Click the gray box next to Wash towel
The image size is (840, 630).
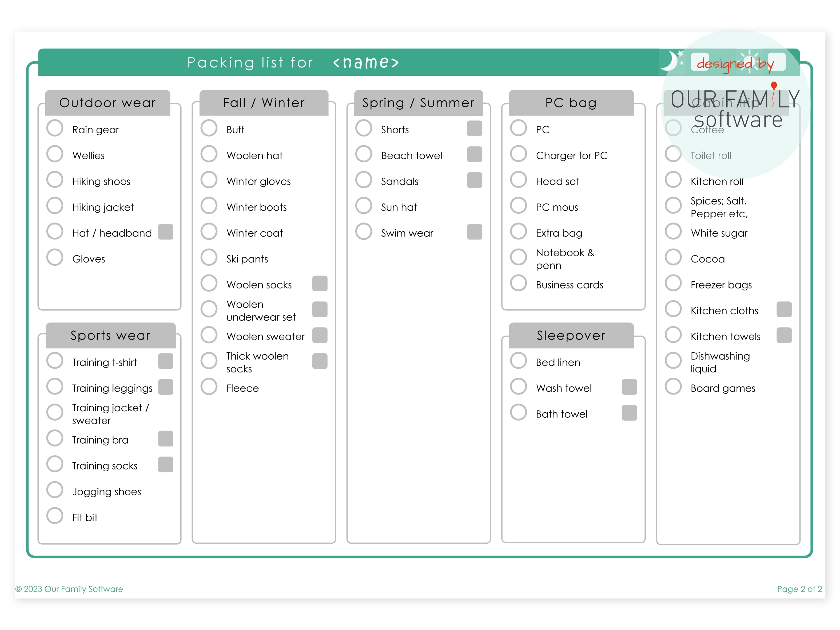(629, 386)
